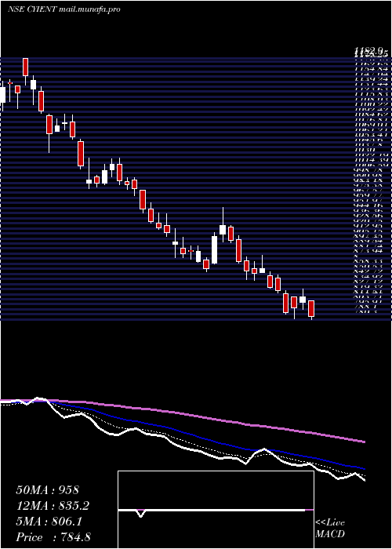Click the <<Live MACD label

pos(330,529)
